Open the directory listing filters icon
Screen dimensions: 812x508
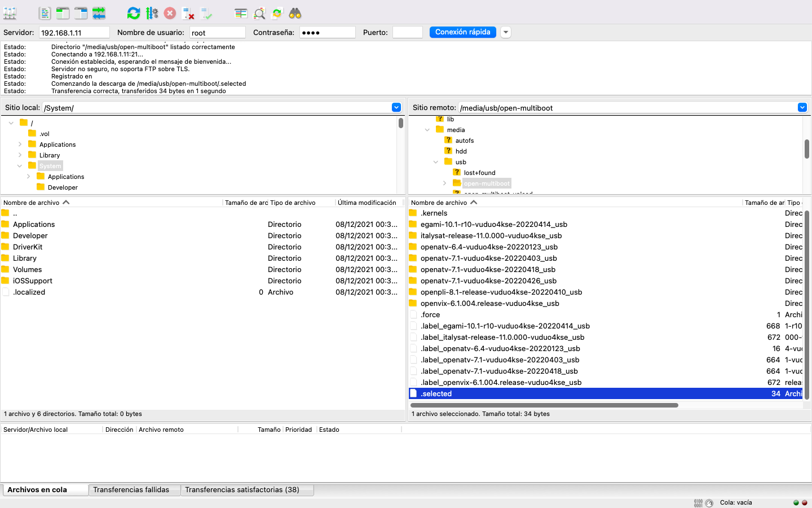pyautogui.click(x=241, y=13)
